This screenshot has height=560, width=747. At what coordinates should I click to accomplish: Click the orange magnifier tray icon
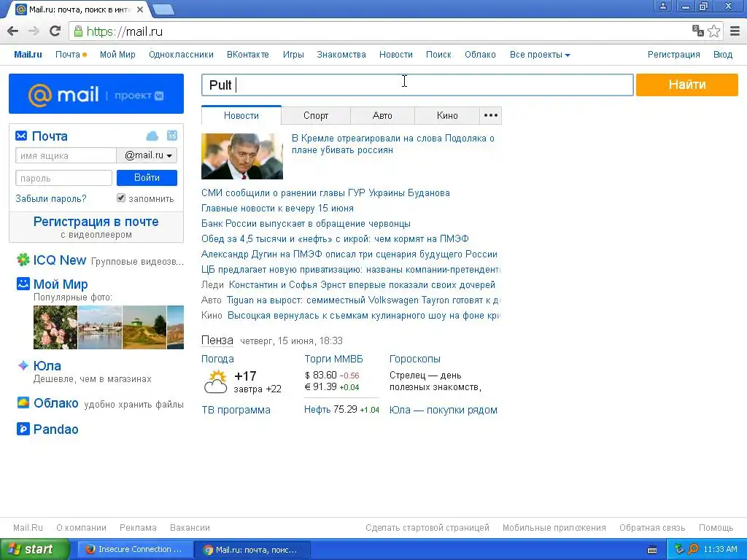tap(693, 550)
